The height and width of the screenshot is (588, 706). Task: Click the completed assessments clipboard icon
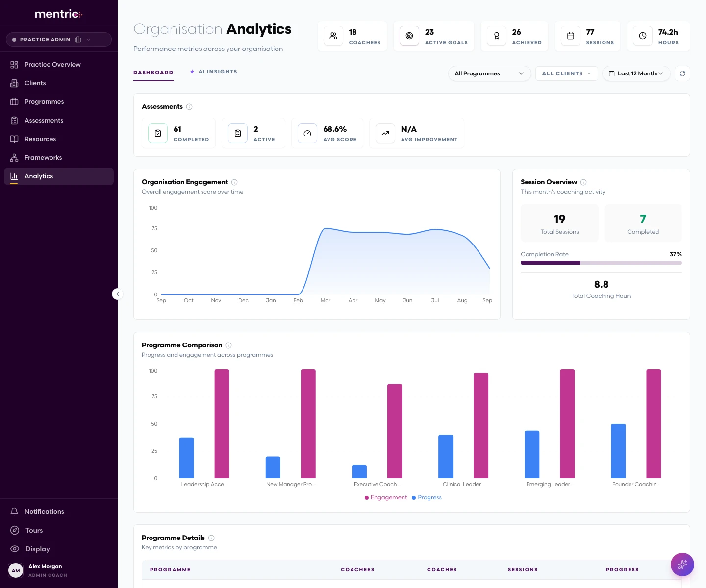click(158, 133)
